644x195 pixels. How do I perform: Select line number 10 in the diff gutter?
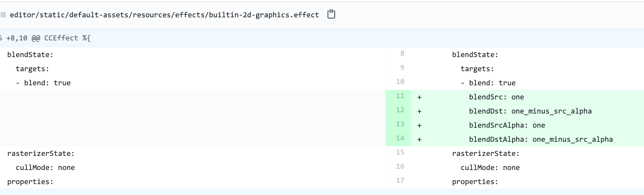[400, 82]
